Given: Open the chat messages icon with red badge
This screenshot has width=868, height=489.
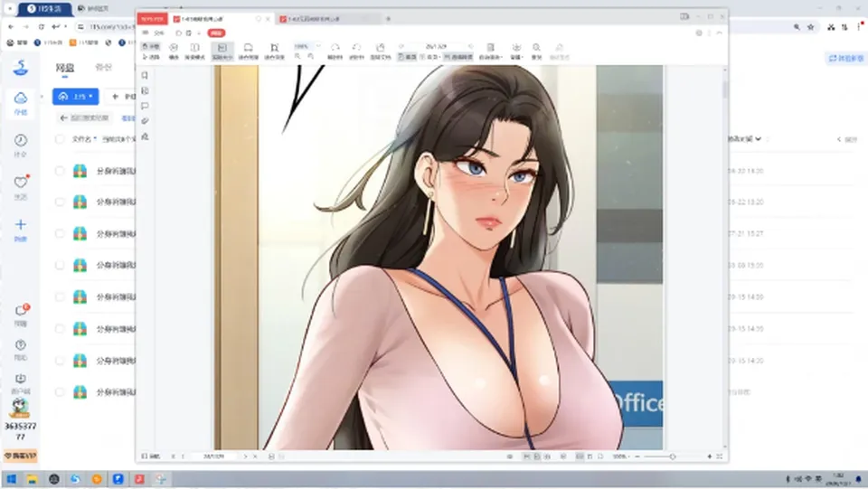Looking at the screenshot, I should (21, 310).
